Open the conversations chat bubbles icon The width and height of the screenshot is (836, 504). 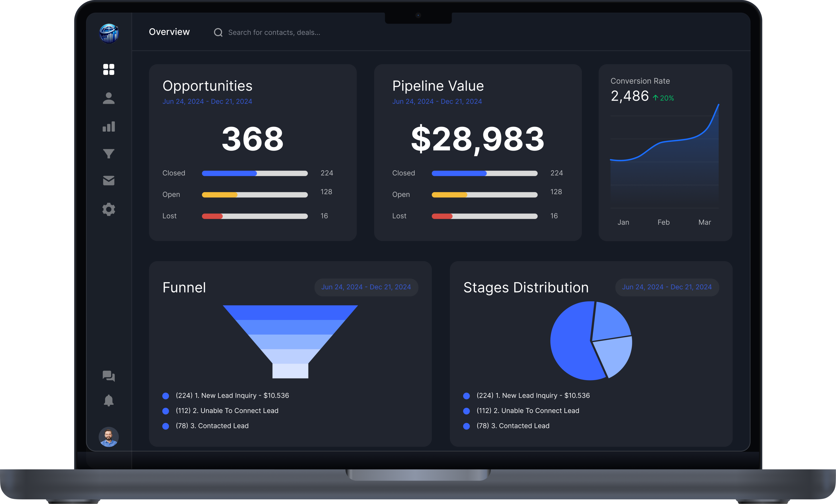click(109, 376)
